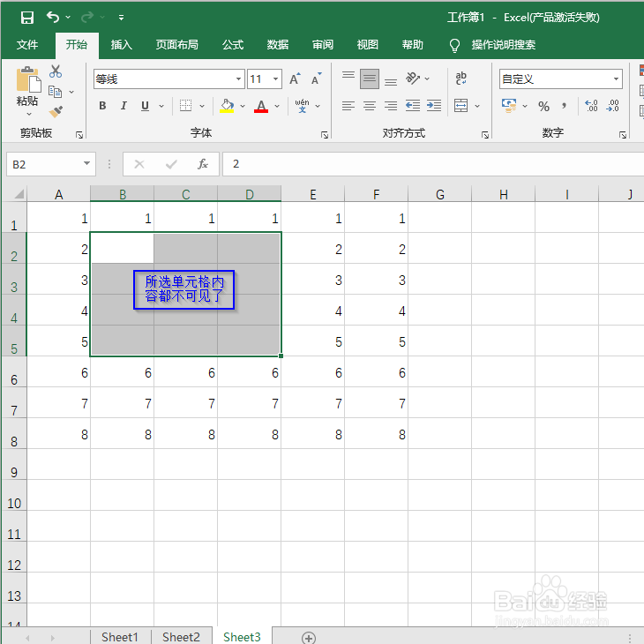Switch to the 插入 ribbon tab
Image resolution: width=644 pixels, height=644 pixels.
pos(121,44)
